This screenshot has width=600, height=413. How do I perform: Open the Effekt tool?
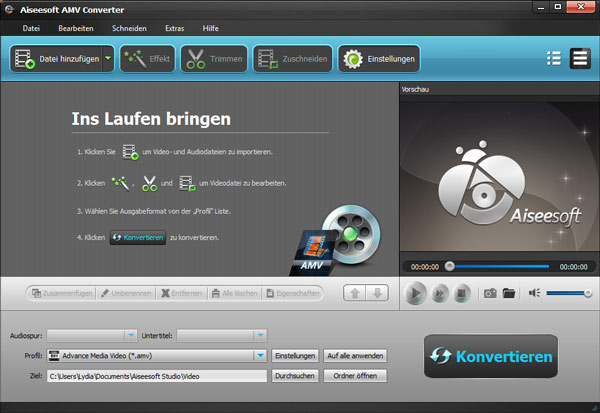pos(147,59)
